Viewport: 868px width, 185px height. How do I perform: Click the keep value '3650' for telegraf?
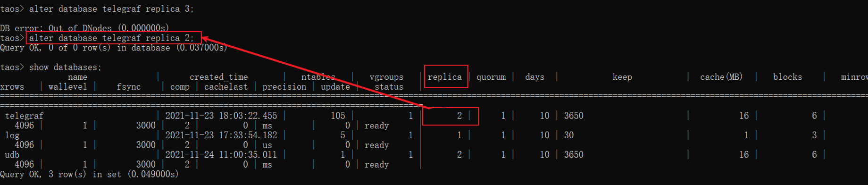(574, 116)
